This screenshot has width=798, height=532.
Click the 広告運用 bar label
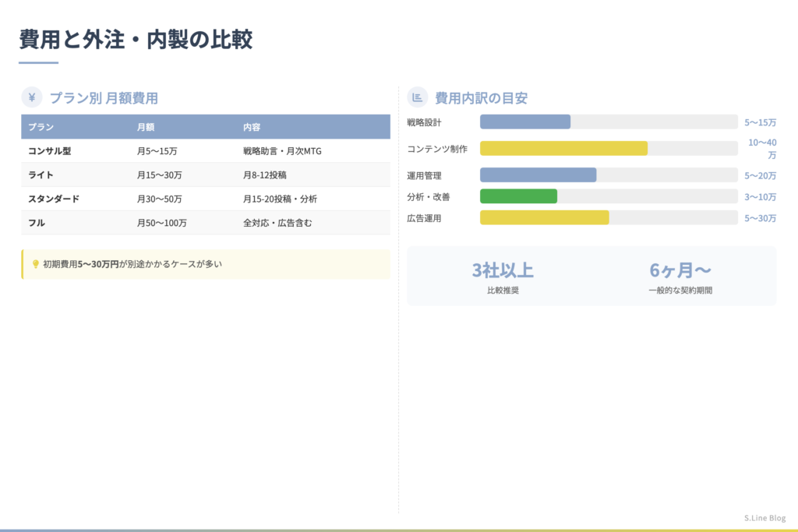(425, 219)
